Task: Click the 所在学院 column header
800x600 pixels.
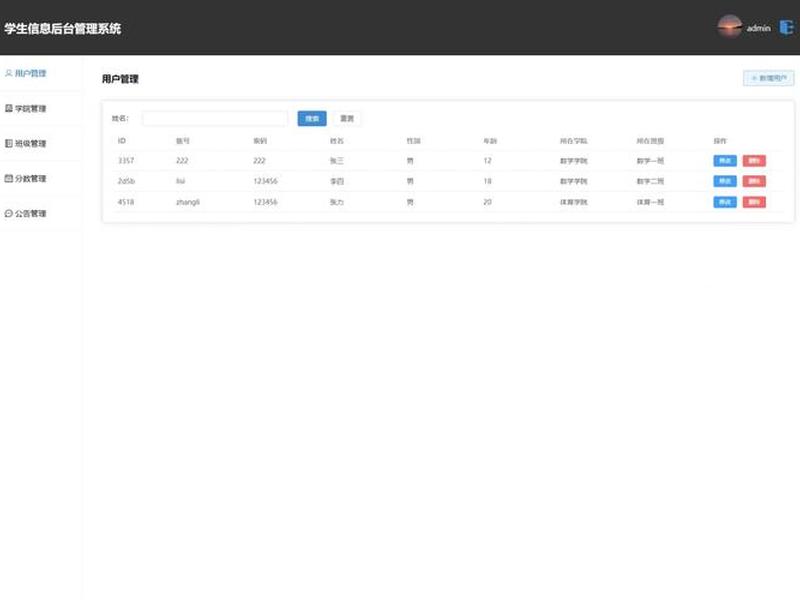Action: pyautogui.click(x=573, y=141)
